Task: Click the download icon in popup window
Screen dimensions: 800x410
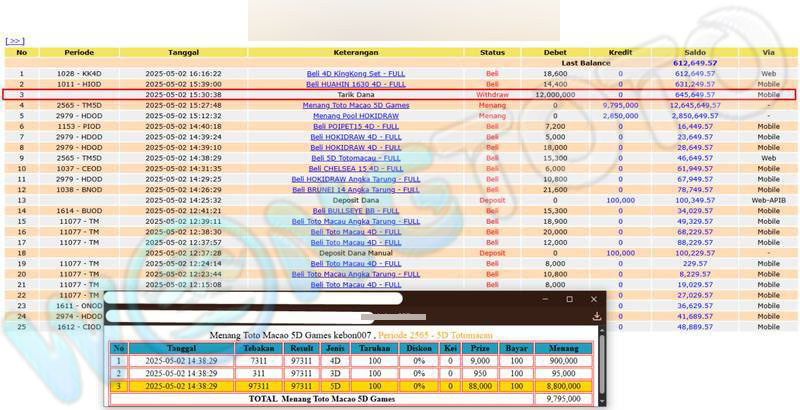Action: pos(596,316)
